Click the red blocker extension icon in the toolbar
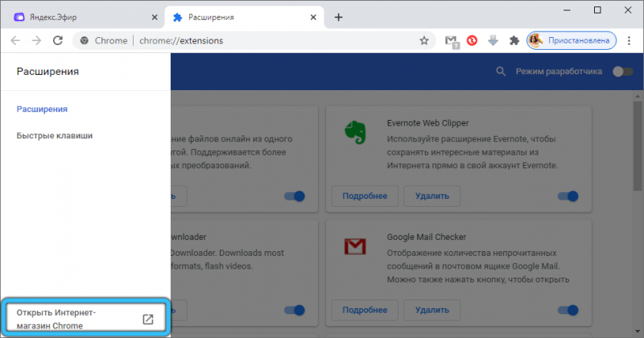644x338 pixels. click(x=472, y=41)
